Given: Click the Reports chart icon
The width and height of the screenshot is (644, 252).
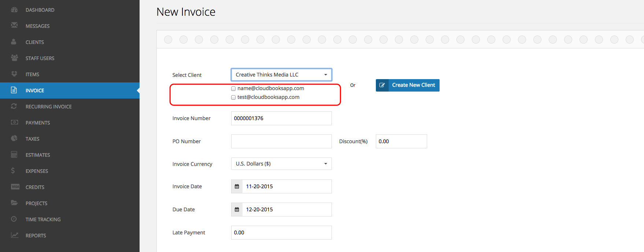Looking at the screenshot, I should 14,235.
